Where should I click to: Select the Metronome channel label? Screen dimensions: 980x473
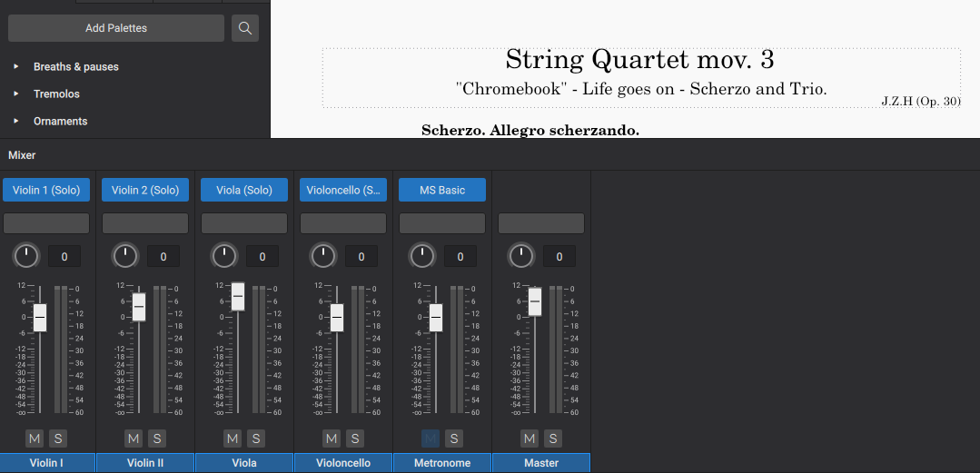click(442, 463)
